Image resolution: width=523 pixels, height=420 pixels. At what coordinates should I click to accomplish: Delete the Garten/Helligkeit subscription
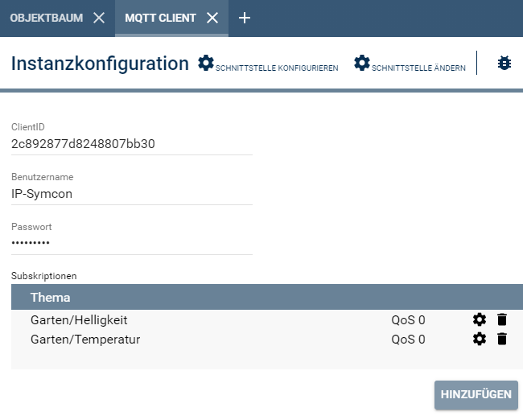click(502, 320)
